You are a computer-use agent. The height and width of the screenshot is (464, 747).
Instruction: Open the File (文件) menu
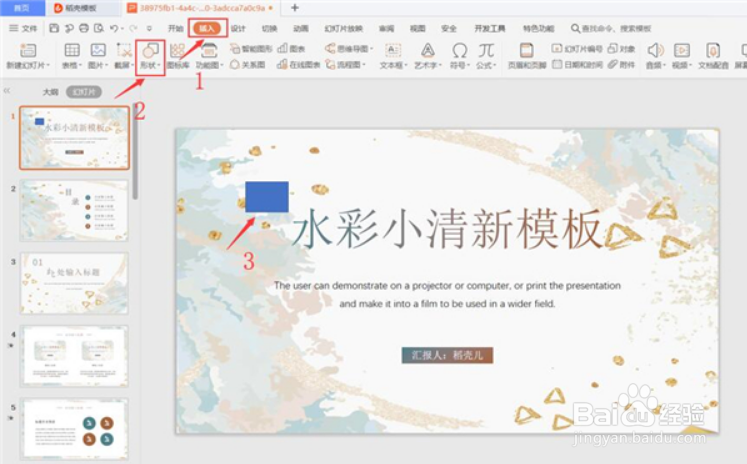[x=23, y=29]
